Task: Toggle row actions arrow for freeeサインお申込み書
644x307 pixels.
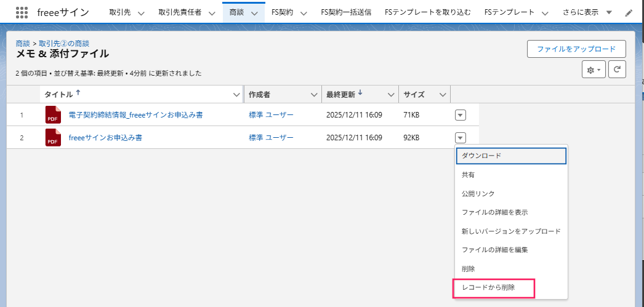Action: click(x=461, y=137)
